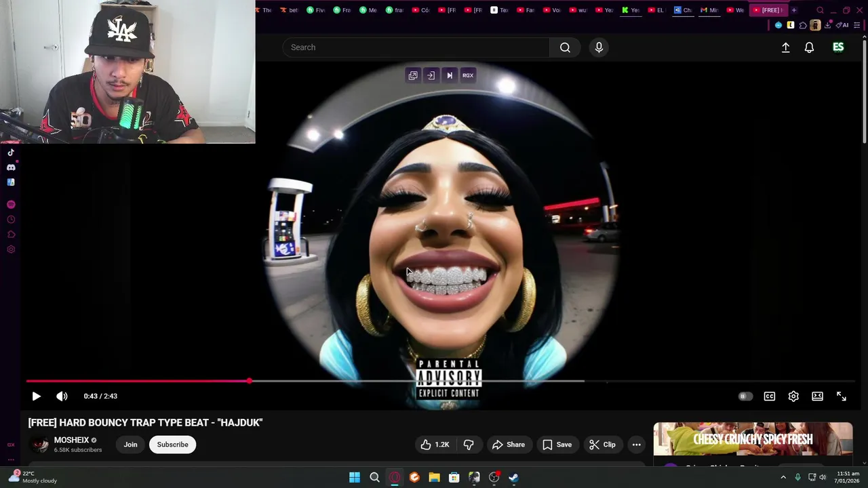Open Opera tab search magnifier
This screenshot has width=868, height=488.
820,10
